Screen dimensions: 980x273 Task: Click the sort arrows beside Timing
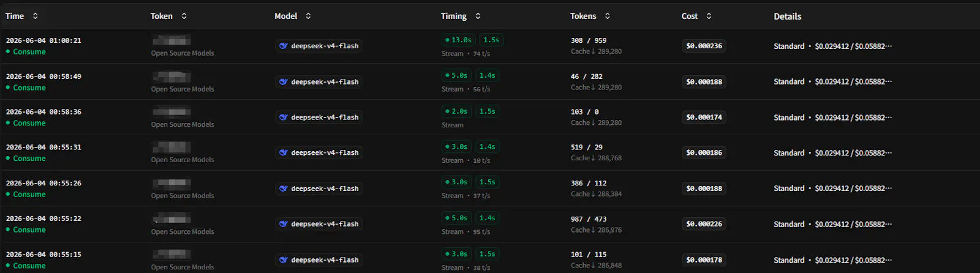click(478, 16)
